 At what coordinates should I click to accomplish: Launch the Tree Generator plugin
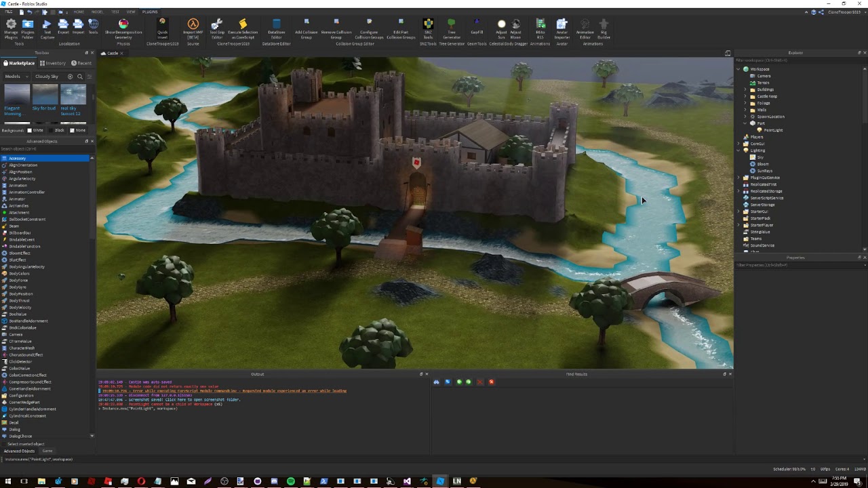coord(452,28)
